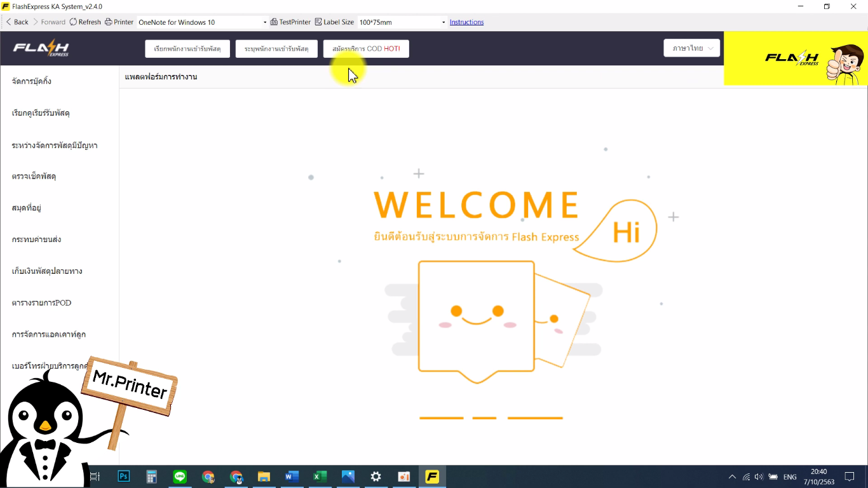Click the FlashExpress taskbar icon

(x=432, y=477)
